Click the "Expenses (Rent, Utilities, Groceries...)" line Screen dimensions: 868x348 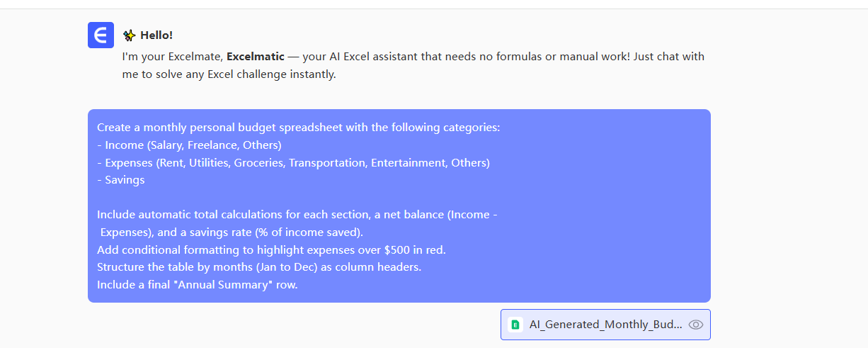tap(293, 162)
